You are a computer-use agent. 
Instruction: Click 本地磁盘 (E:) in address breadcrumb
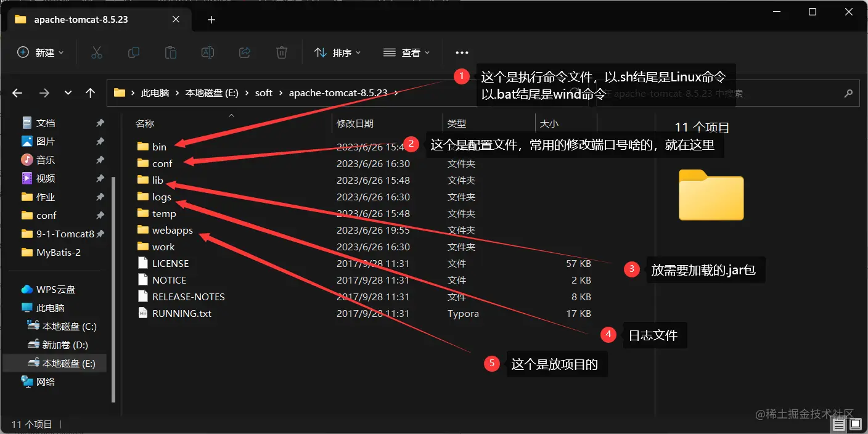211,93
